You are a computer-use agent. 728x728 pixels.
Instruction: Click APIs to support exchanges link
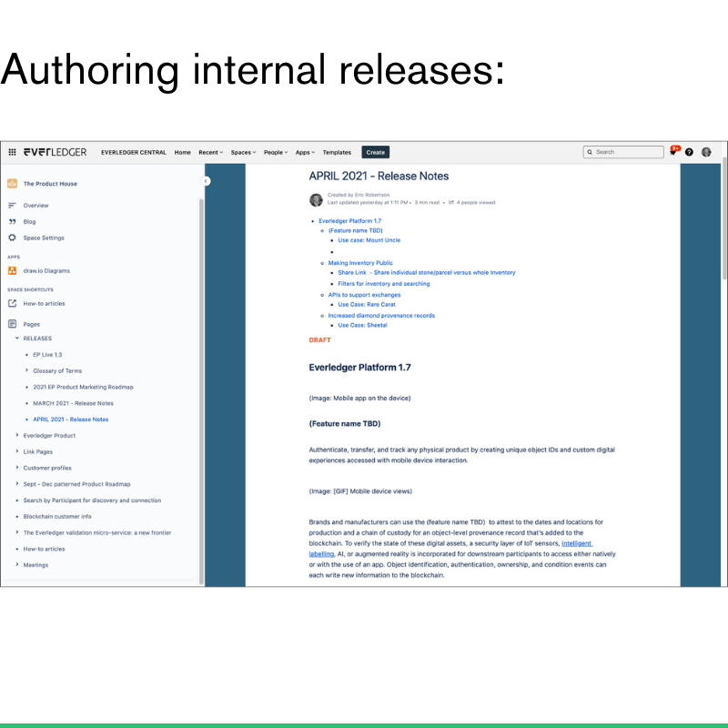[365, 295]
